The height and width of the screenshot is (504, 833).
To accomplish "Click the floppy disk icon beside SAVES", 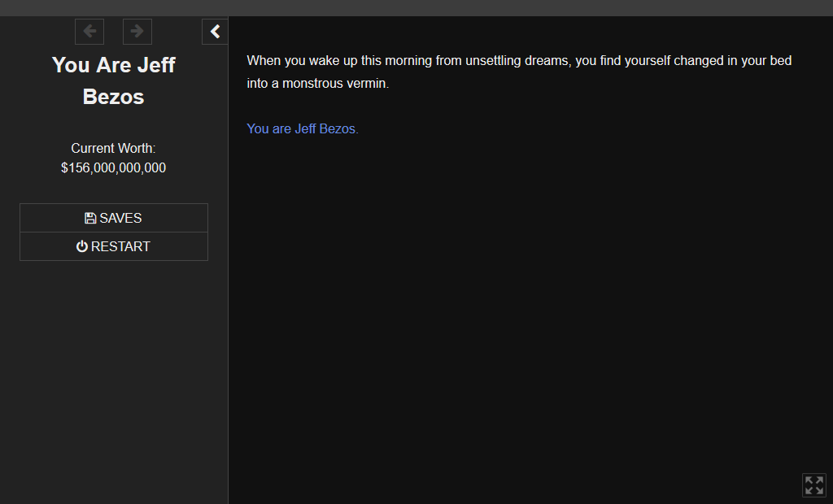I will coord(90,218).
